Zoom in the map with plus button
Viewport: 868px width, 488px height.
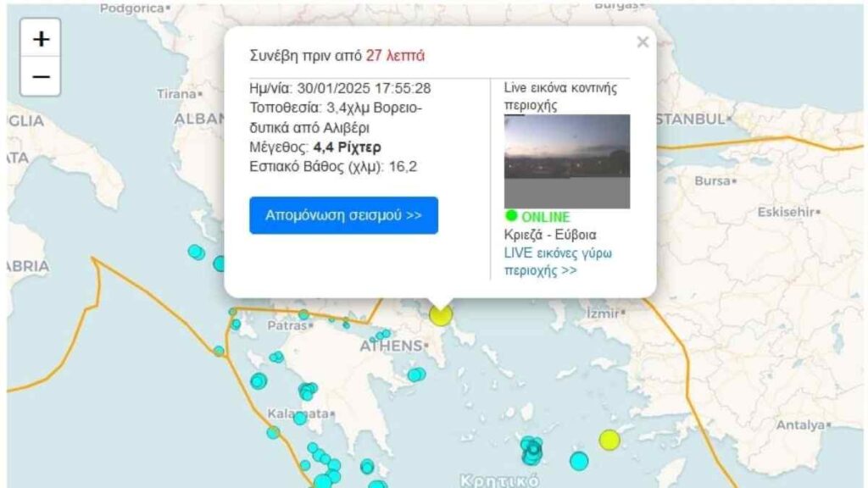(x=41, y=38)
